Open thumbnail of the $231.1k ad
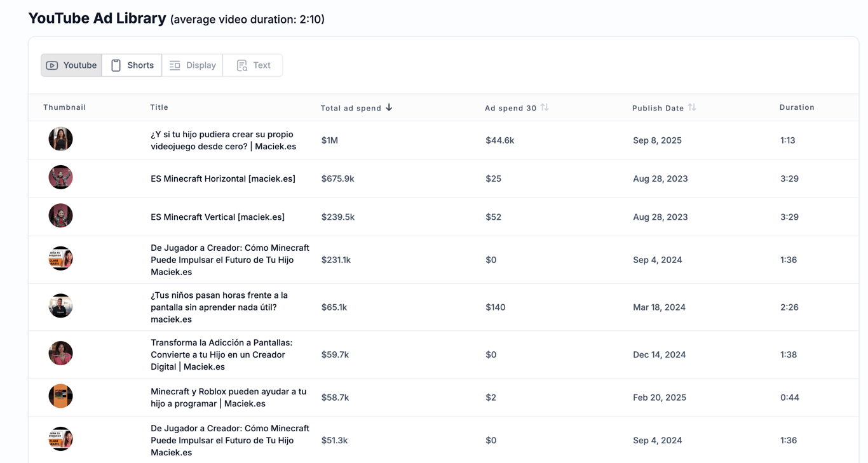 click(60, 258)
